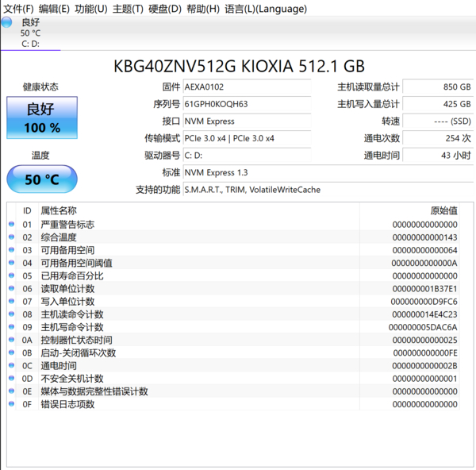The image size is (476, 470).
Task: Click the 驱动器号 field showing C: D:
Action: pyautogui.click(x=247, y=156)
